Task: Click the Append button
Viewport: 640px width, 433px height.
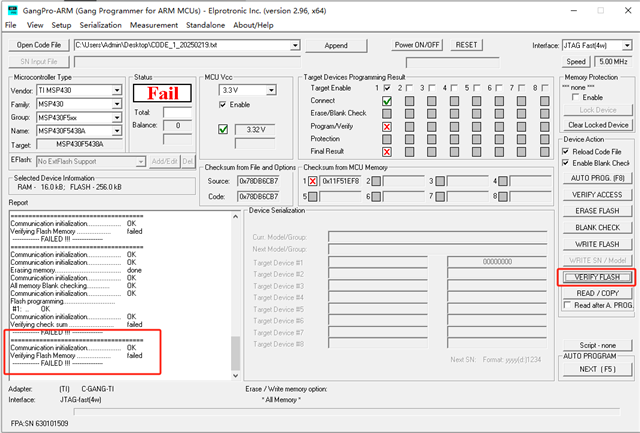Action: [336, 45]
